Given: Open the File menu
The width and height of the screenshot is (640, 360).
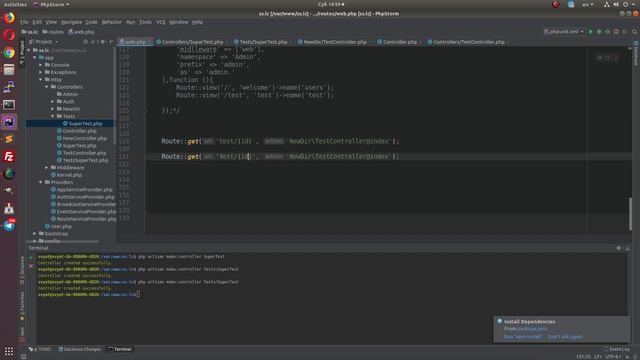Looking at the screenshot, I should click(x=24, y=22).
